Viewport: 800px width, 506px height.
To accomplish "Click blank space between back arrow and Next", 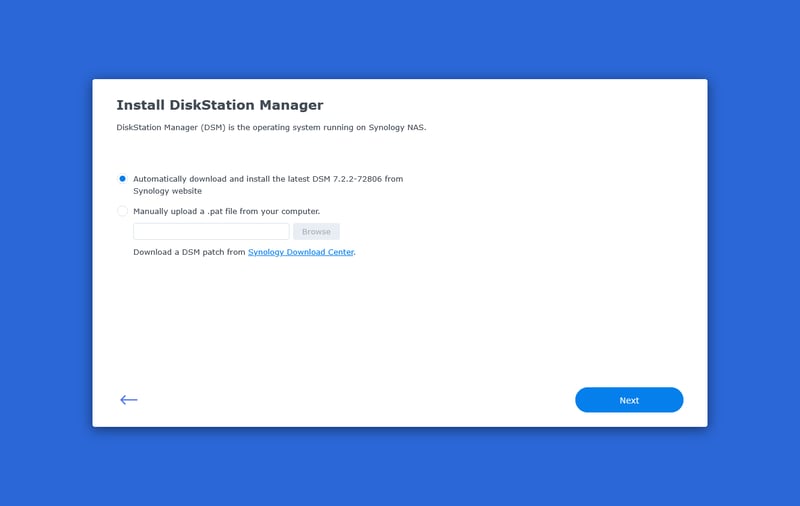I will click(350, 400).
